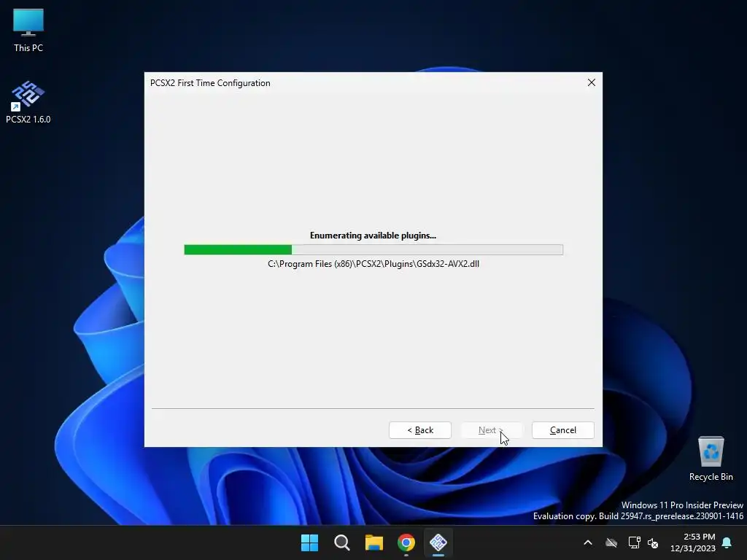This screenshot has height=560, width=747.
Task: Select the Recycle Bin desktop icon
Action: pos(711,459)
